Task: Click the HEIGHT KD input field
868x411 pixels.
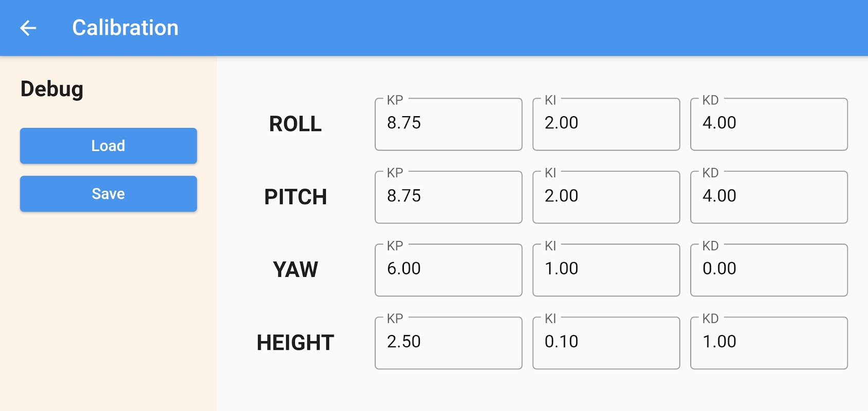Action: (768, 343)
